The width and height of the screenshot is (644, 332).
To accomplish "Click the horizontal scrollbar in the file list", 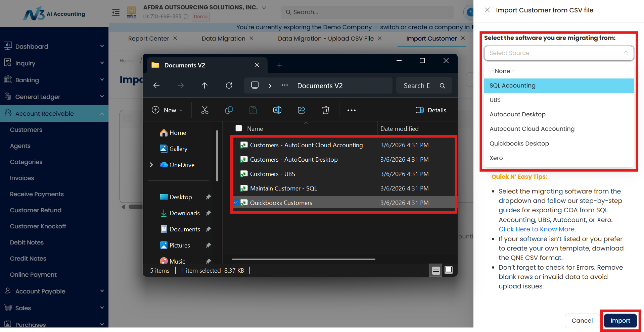I will point(304,259).
